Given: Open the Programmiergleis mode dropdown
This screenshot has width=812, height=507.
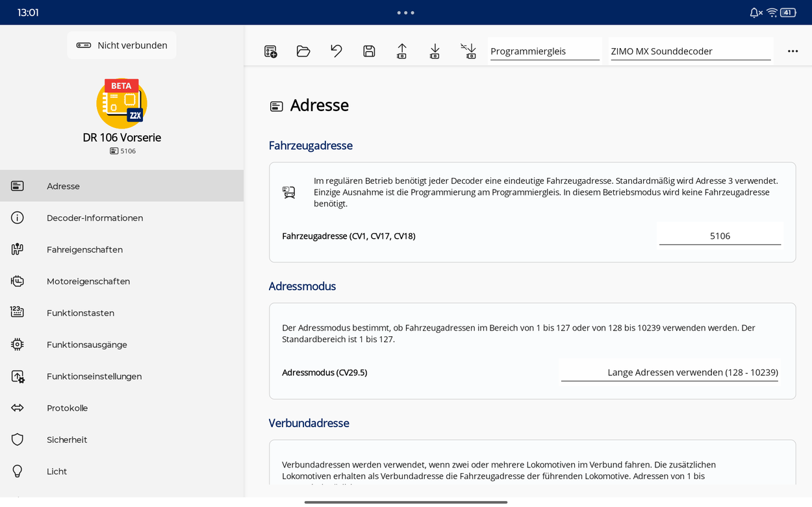Looking at the screenshot, I should (x=544, y=51).
